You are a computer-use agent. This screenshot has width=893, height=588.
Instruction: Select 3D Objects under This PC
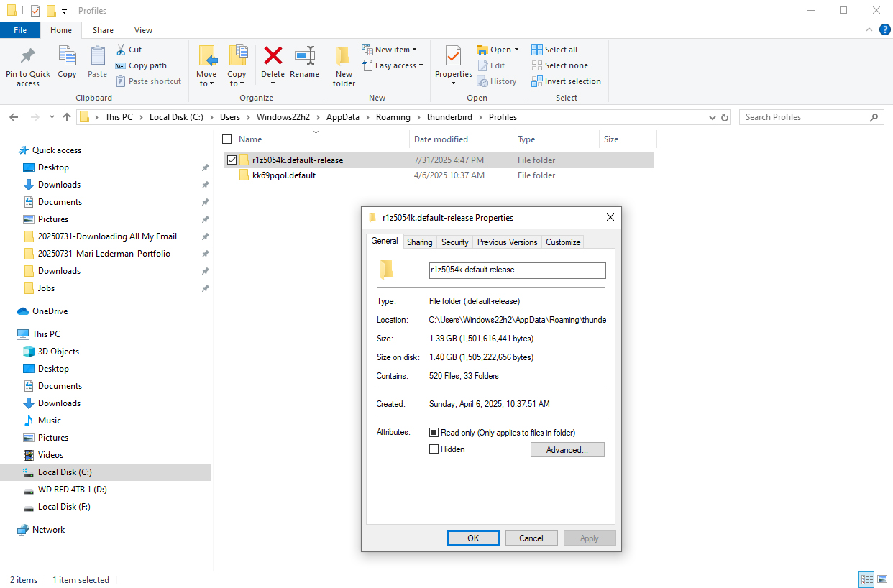[58, 352]
